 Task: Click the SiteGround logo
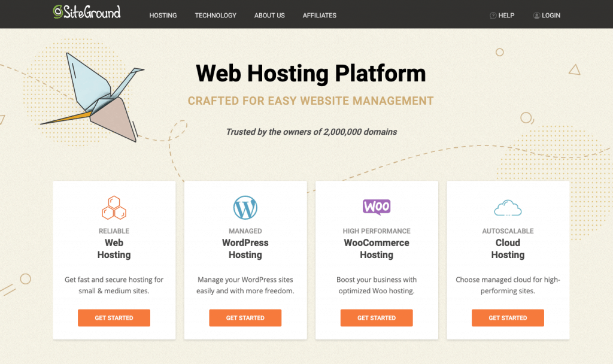[x=87, y=12]
